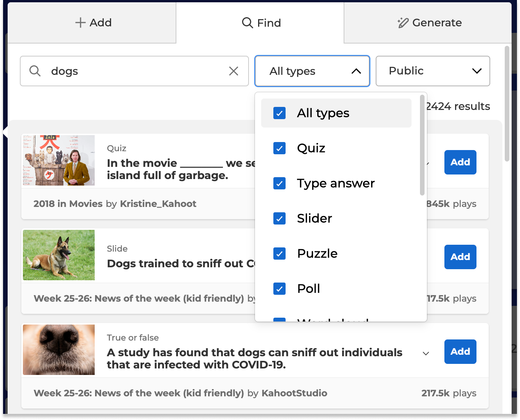
Task: Expand the True or false question chevron
Action: coord(426,354)
